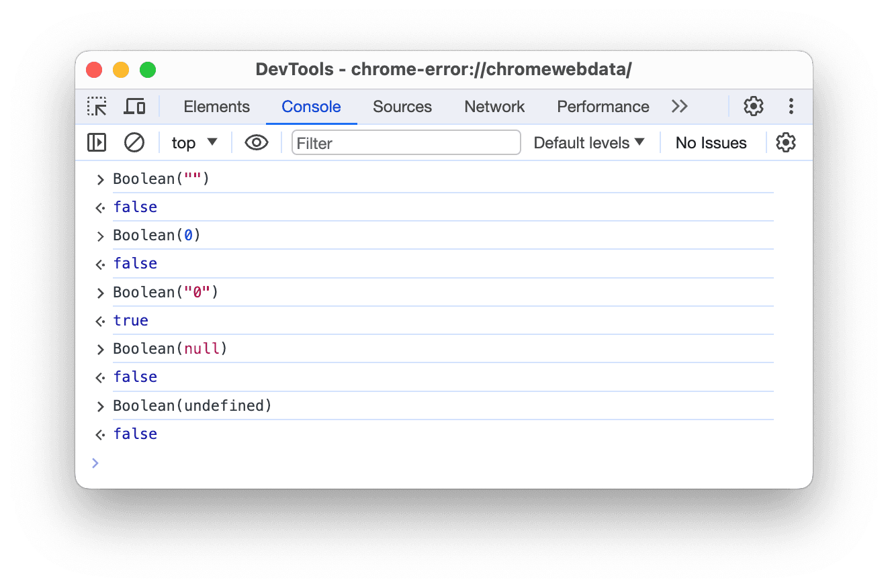This screenshot has width=888, height=588.
Task: Activate the inspect element picker icon
Action: pos(97,107)
